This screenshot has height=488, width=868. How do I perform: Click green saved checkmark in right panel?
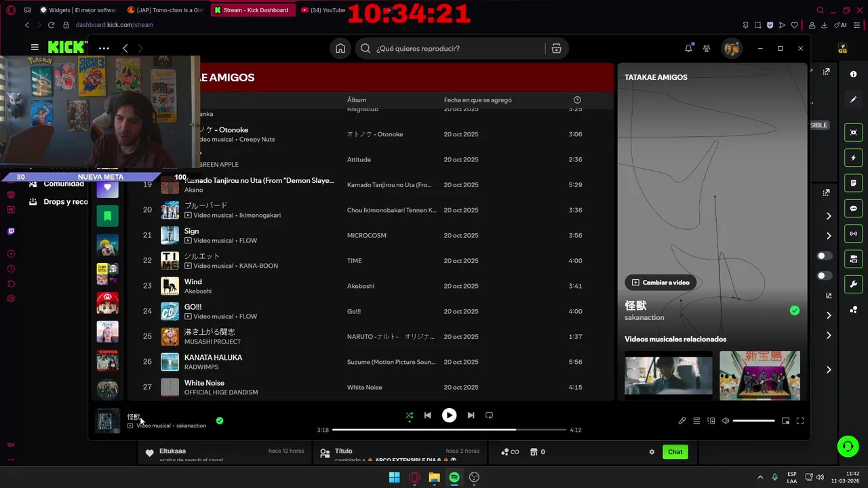coord(795,310)
